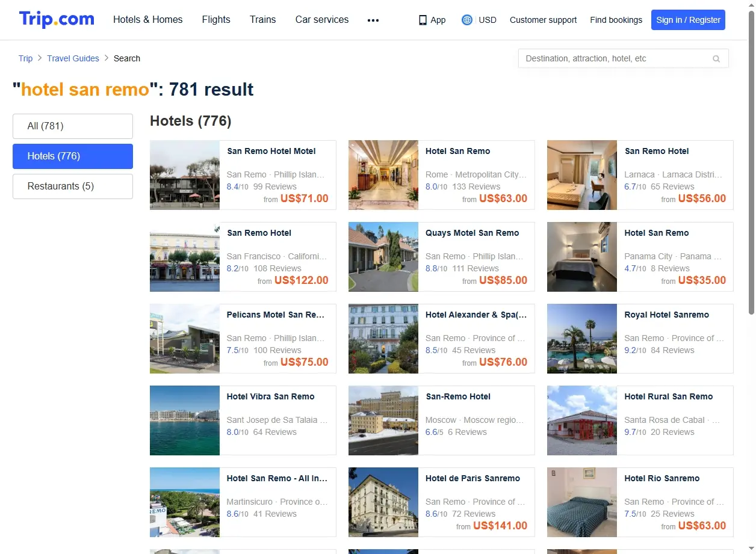
Task: Open San-Remo Hotel Moscow photo
Action: click(x=383, y=420)
